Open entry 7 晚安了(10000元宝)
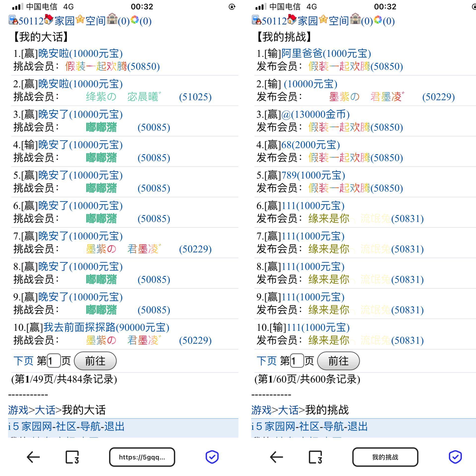476x476 pixels. pyautogui.click(x=80, y=236)
